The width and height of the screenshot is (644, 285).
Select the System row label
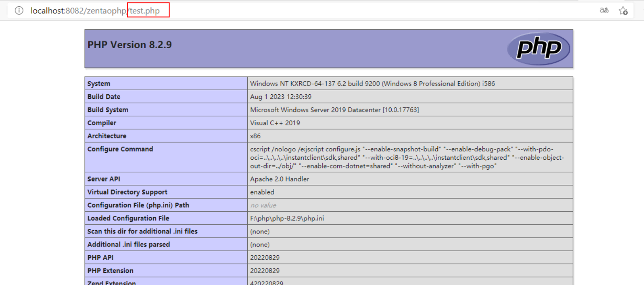[99, 83]
